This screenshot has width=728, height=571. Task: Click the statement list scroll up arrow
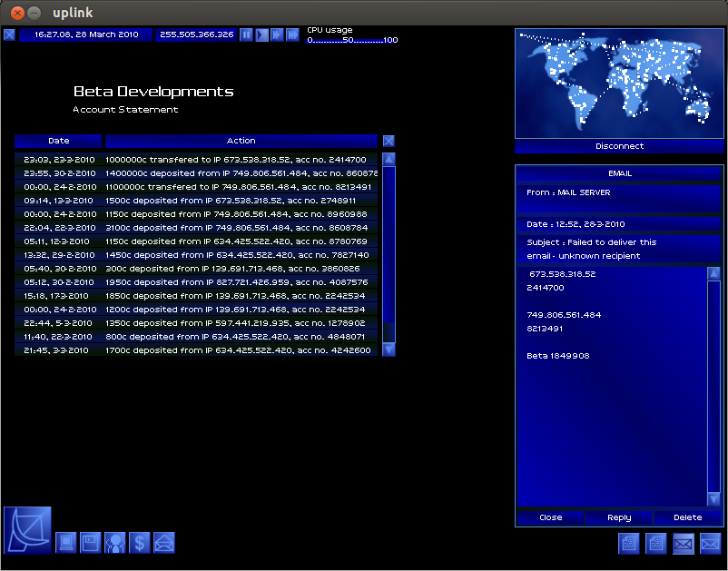click(x=389, y=159)
